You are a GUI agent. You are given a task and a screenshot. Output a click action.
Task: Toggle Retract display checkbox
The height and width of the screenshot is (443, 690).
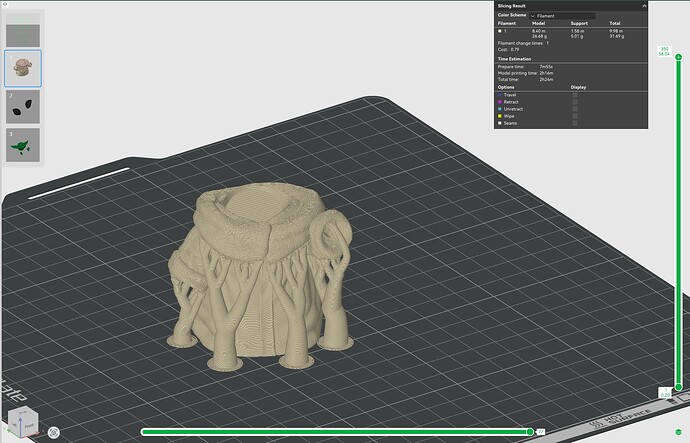[x=575, y=102]
